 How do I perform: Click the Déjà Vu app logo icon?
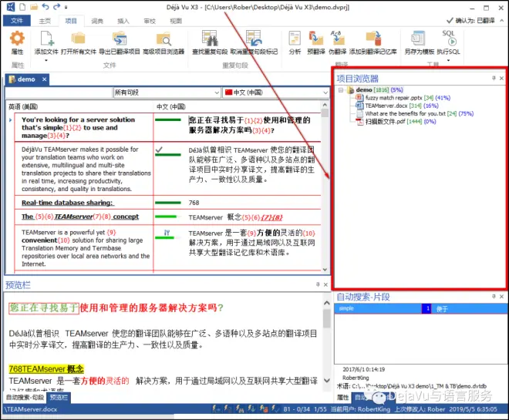click(x=11, y=6)
